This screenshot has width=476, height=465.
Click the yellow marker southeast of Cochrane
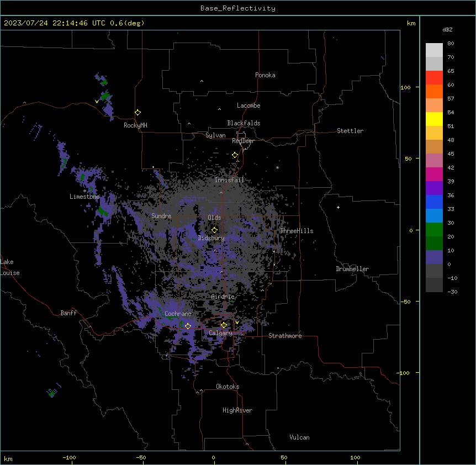pos(188,326)
